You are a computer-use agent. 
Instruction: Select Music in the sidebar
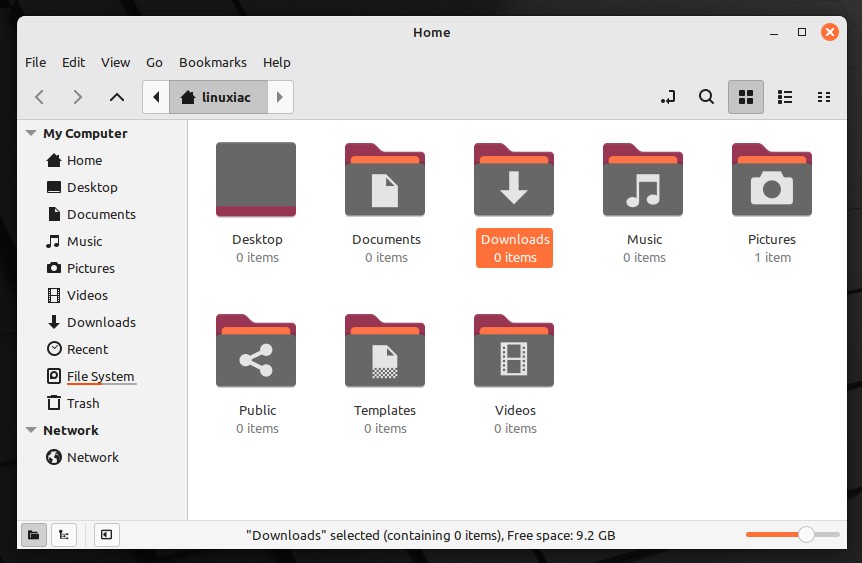coord(104,241)
